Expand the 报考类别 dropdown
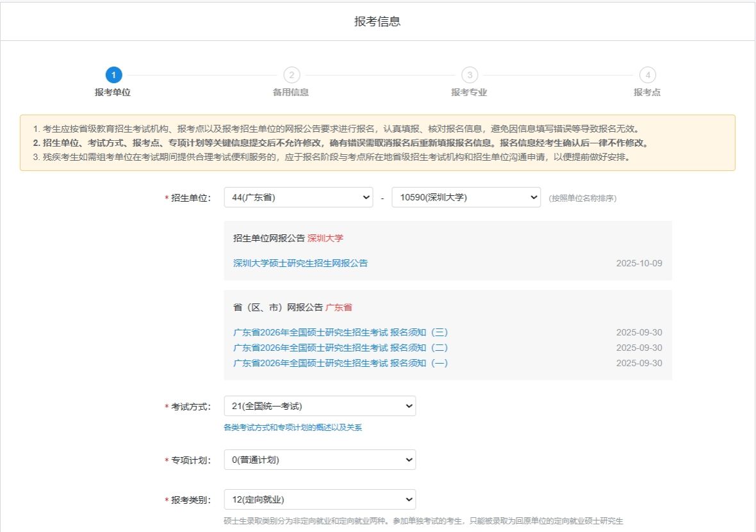 click(319, 499)
